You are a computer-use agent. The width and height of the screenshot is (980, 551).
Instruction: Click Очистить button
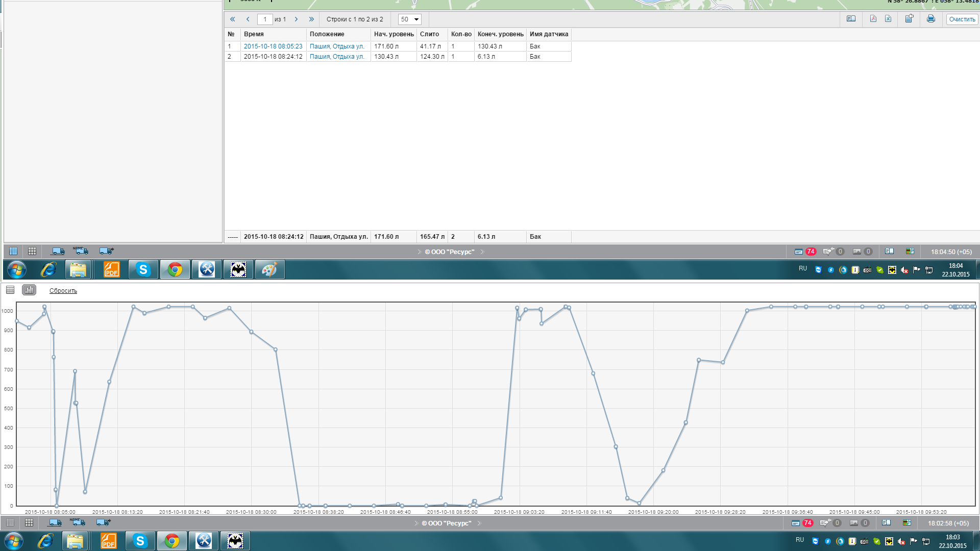pyautogui.click(x=962, y=19)
